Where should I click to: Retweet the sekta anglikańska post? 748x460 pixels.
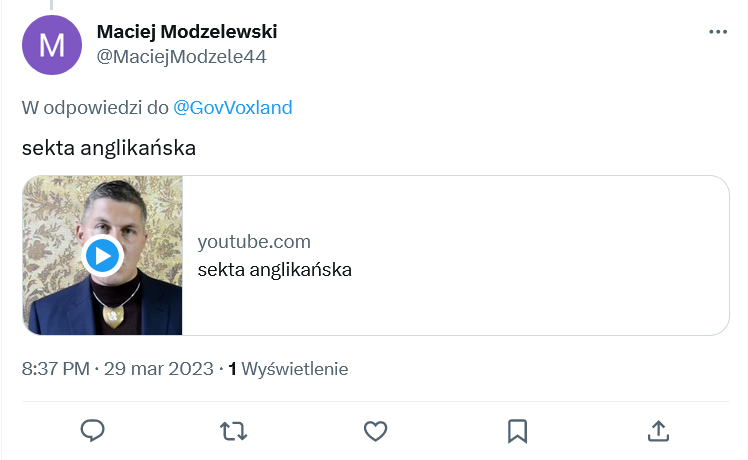234,430
